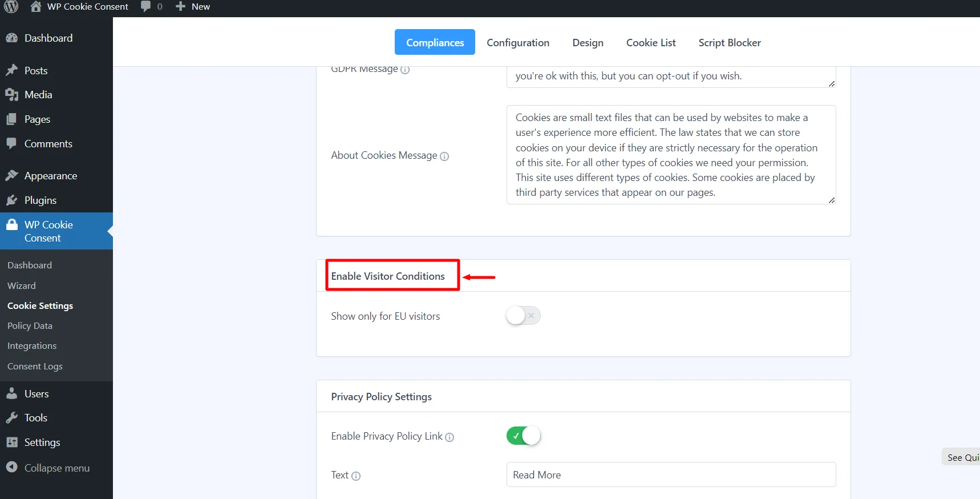
Task: Click info icon next to GDPR Message
Action: coord(405,70)
